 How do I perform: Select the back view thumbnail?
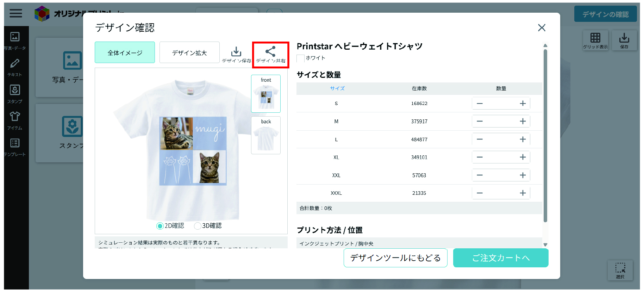pyautogui.click(x=266, y=135)
